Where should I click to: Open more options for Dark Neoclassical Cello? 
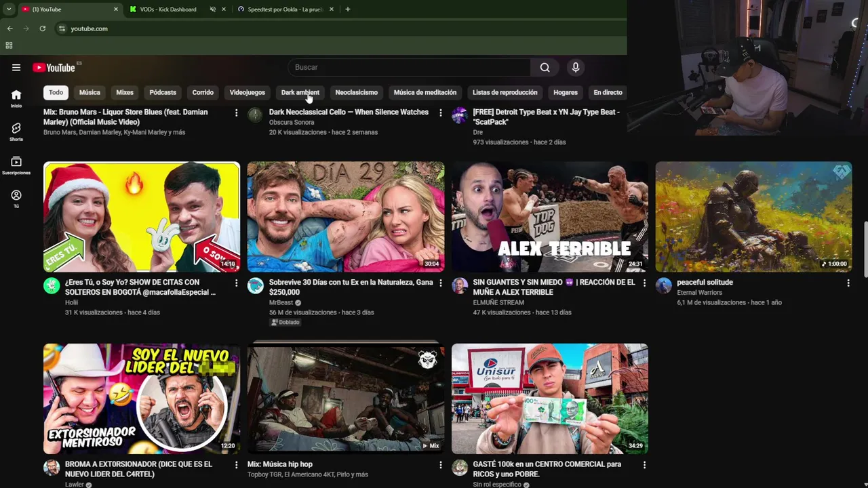440,113
